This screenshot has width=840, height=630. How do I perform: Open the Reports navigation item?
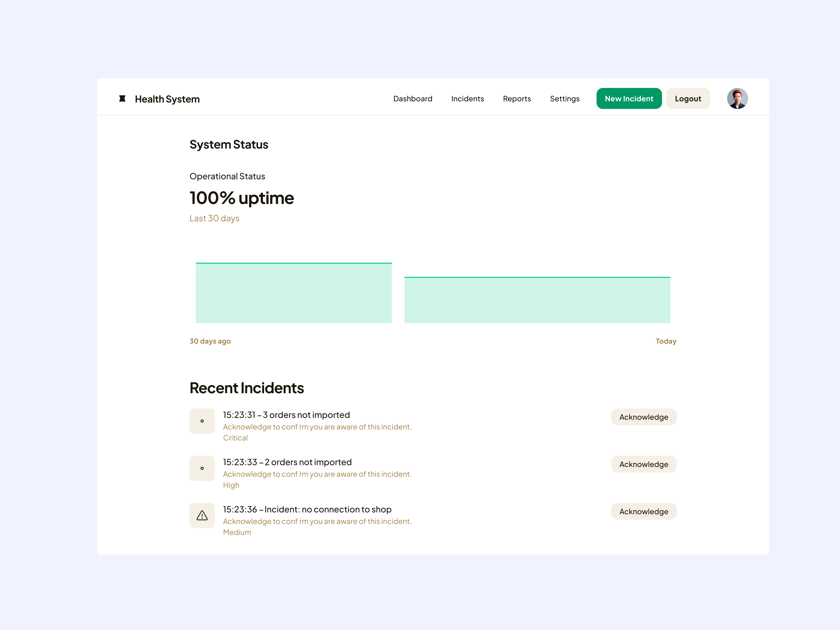(x=516, y=99)
